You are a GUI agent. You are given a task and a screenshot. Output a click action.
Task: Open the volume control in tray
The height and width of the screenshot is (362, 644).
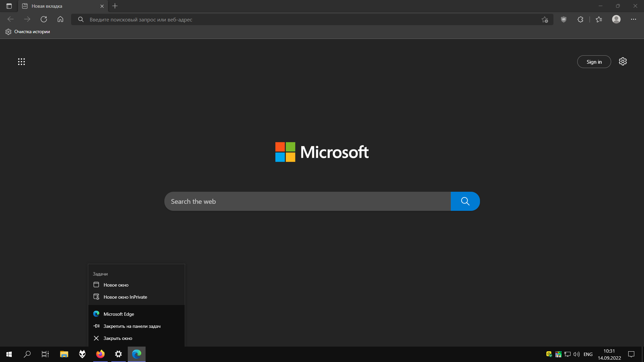coord(577,354)
